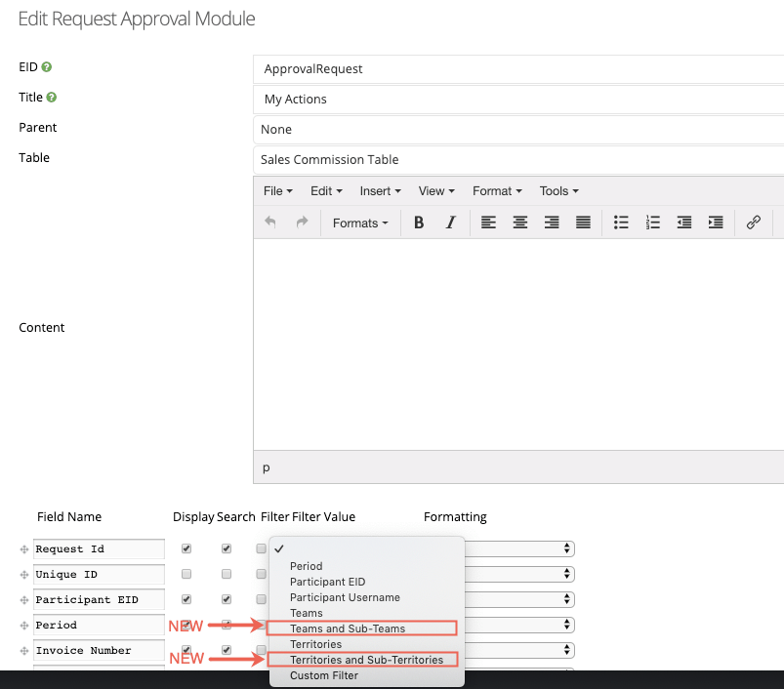This screenshot has height=689, width=784.
Task: Grab the drag handle for Invoice Number row
Action: tap(24, 651)
